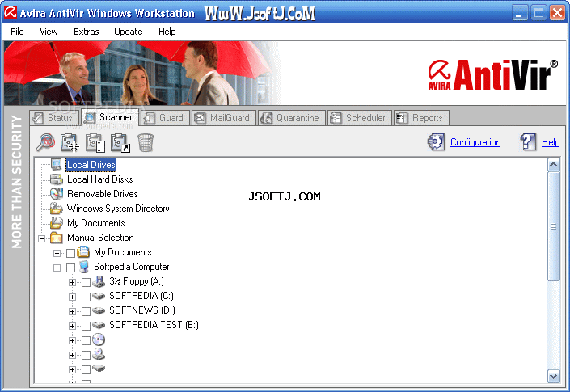Click the SOFTPEDIA TEST (E:) drive icon
Image resolution: width=570 pixels, height=392 pixels.
click(99, 325)
